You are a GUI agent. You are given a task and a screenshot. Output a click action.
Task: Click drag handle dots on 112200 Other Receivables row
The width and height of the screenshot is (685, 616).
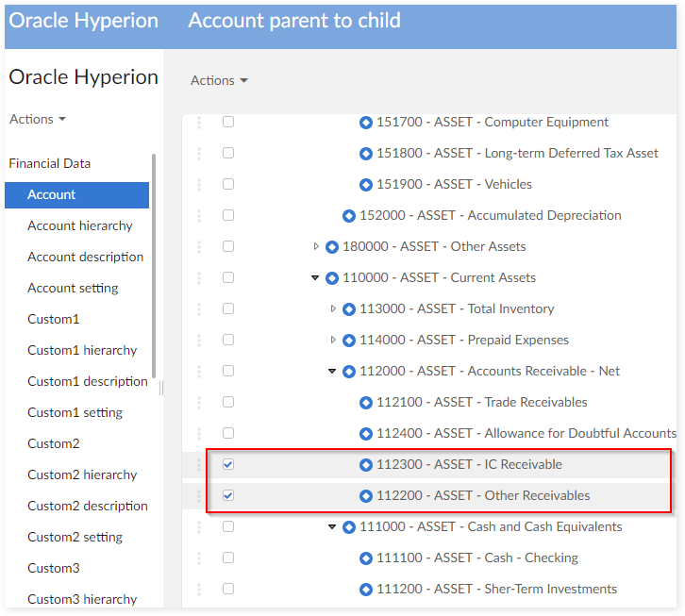point(199,496)
